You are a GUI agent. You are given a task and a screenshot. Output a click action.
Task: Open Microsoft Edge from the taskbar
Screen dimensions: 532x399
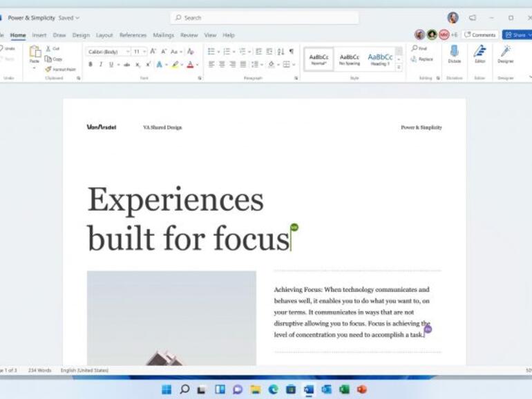(273, 389)
